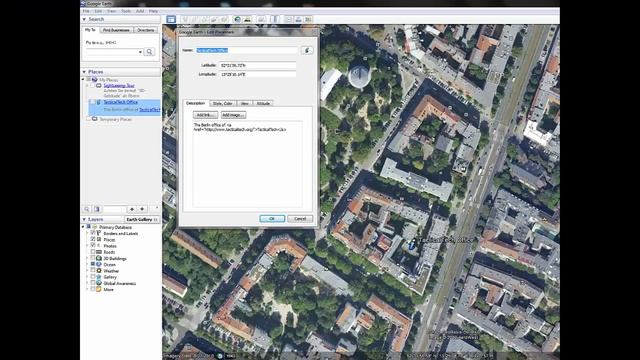Enable the 3D Buildings layer checkbox
640x360 pixels.
pos(93,258)
